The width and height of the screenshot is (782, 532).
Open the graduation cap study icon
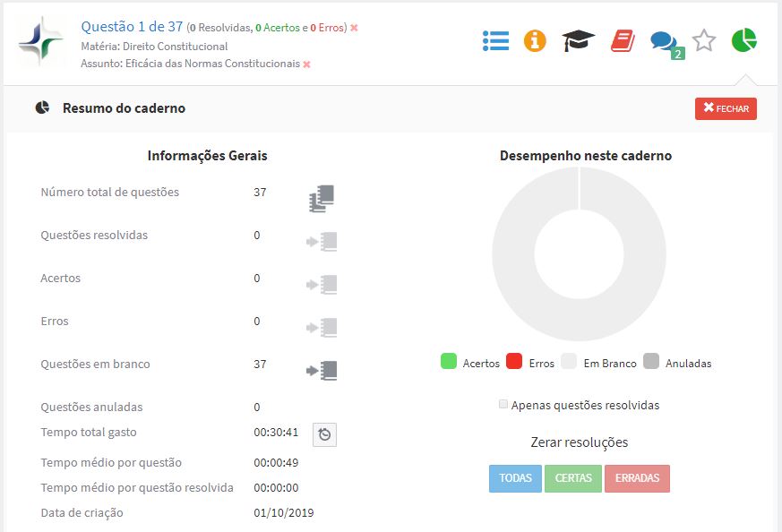coord(578,40)
